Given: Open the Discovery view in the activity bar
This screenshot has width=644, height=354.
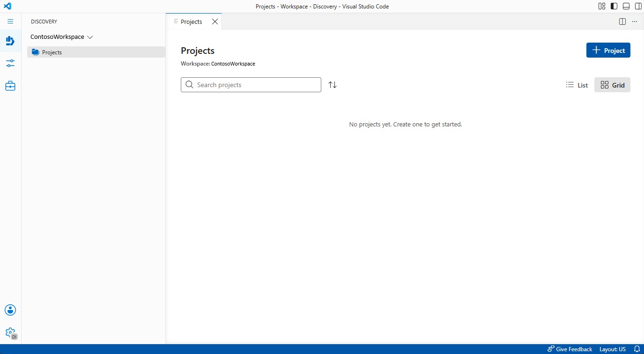Looking at the screenshot, I should 10,41.
